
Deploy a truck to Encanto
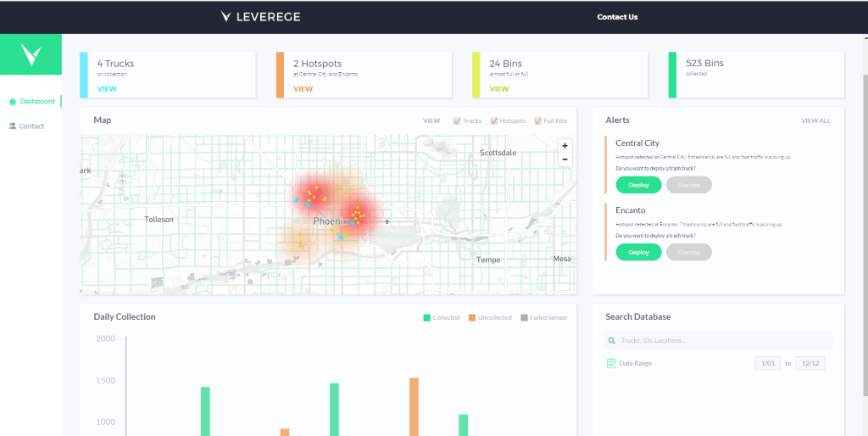coord(638,252)
